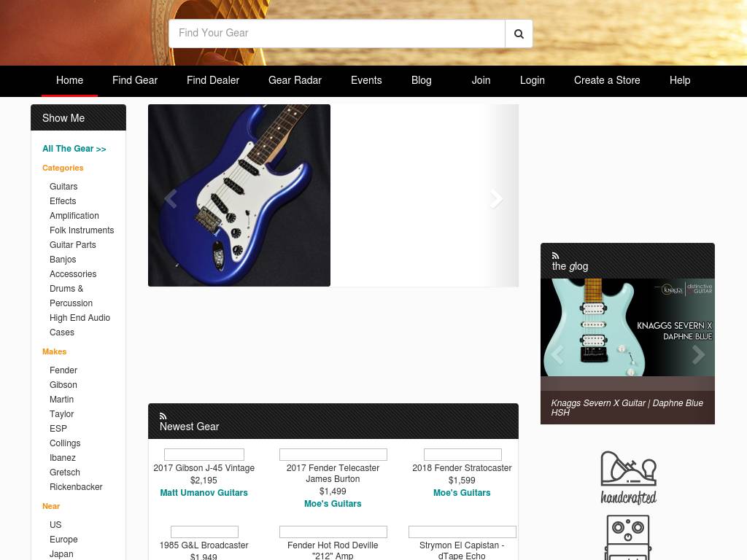
Task: Go to previous slide in main carousel
Action: coord(171,198)
